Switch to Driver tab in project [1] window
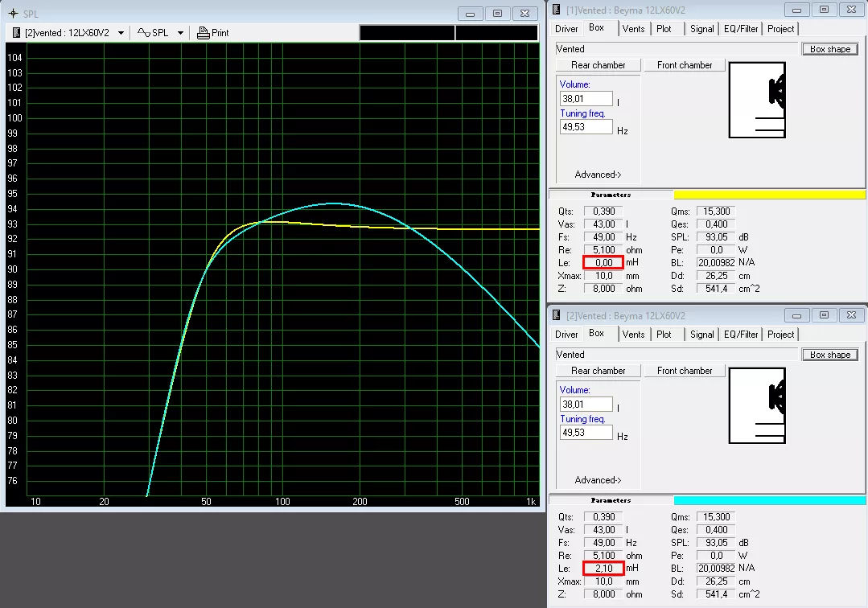 pyautogui.click(x=566, y=28)
